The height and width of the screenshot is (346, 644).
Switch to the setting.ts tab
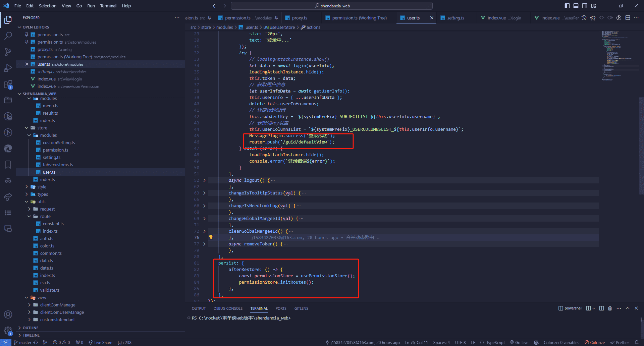point(455,18)
